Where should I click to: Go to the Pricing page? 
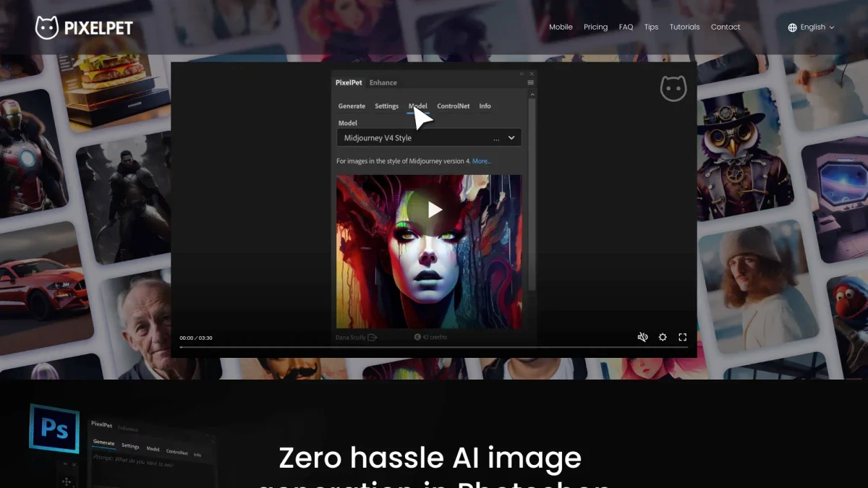pos(595,27)
